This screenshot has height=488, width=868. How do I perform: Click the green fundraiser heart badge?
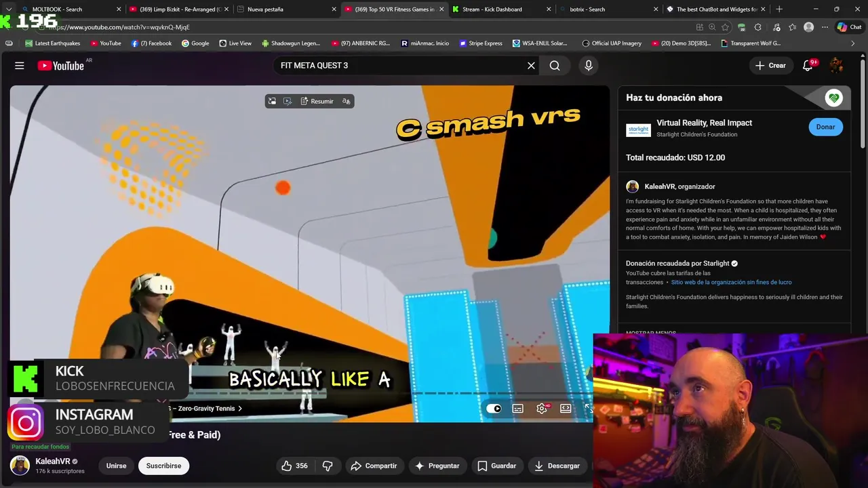(x=833, y=98)
